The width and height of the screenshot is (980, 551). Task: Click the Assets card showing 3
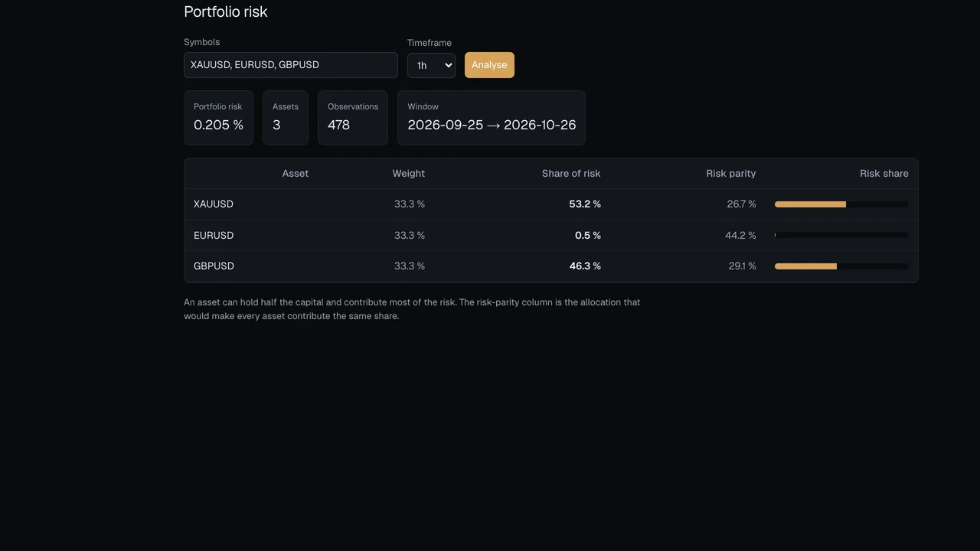[286, 118]
